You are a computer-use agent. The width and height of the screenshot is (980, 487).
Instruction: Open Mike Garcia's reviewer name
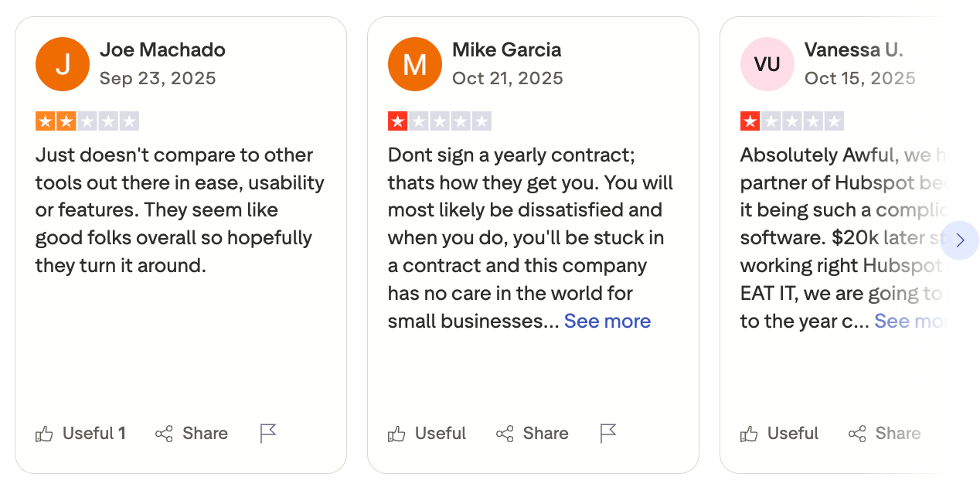pyautogui.click(x=506, y=50)
